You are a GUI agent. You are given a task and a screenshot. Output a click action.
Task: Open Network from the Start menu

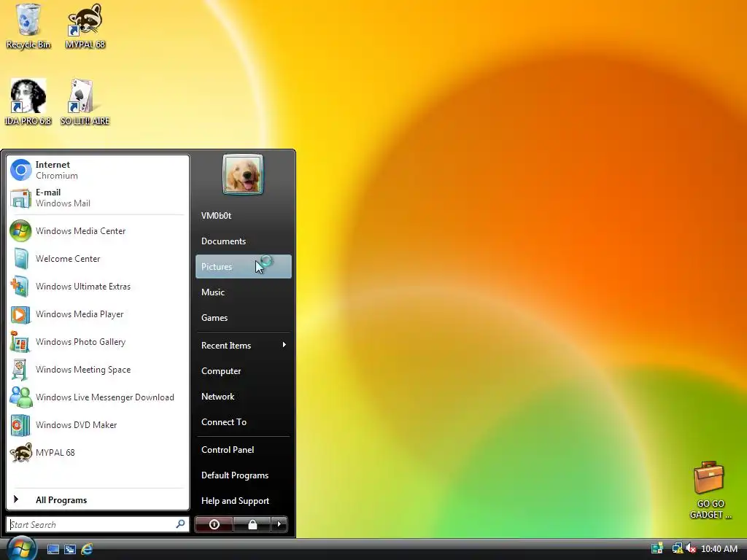click(243, 397)
